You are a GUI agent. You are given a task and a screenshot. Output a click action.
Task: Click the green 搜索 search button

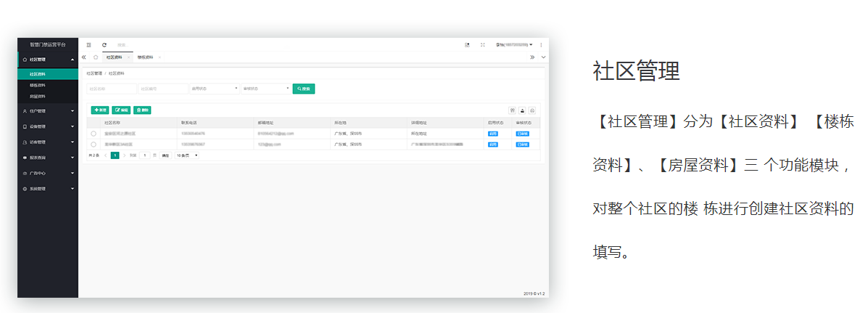point(304,88)
